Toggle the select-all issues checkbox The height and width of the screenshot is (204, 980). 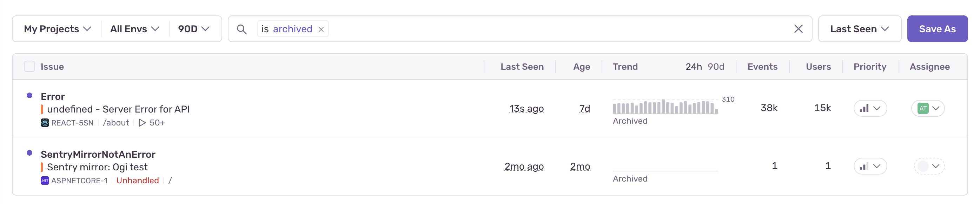point(29,67)
